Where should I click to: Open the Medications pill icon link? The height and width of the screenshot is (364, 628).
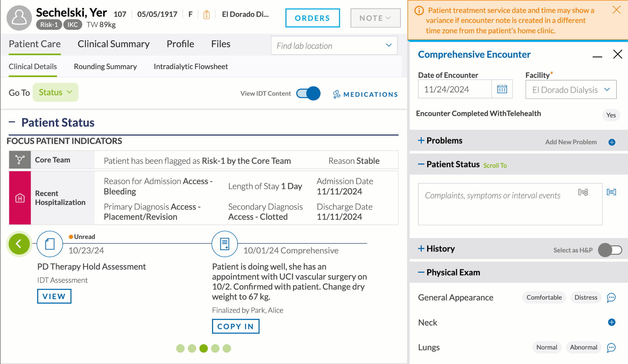click(336, 94)
